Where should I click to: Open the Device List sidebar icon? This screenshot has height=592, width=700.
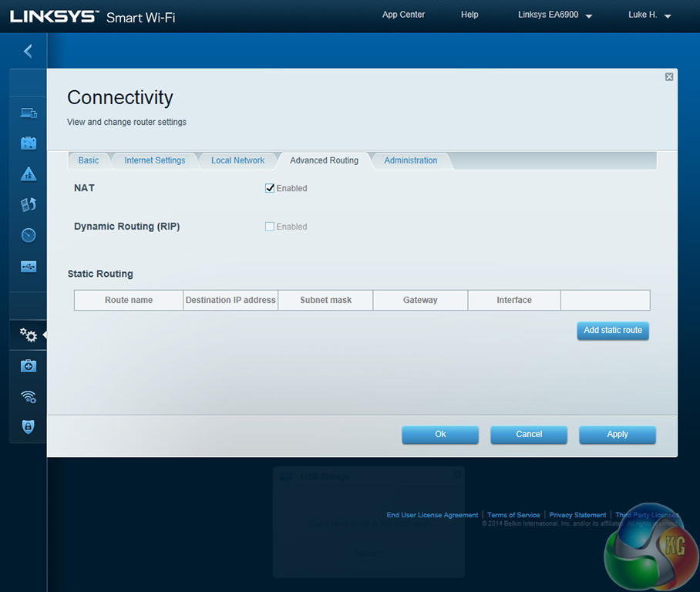tap(29, 113)
